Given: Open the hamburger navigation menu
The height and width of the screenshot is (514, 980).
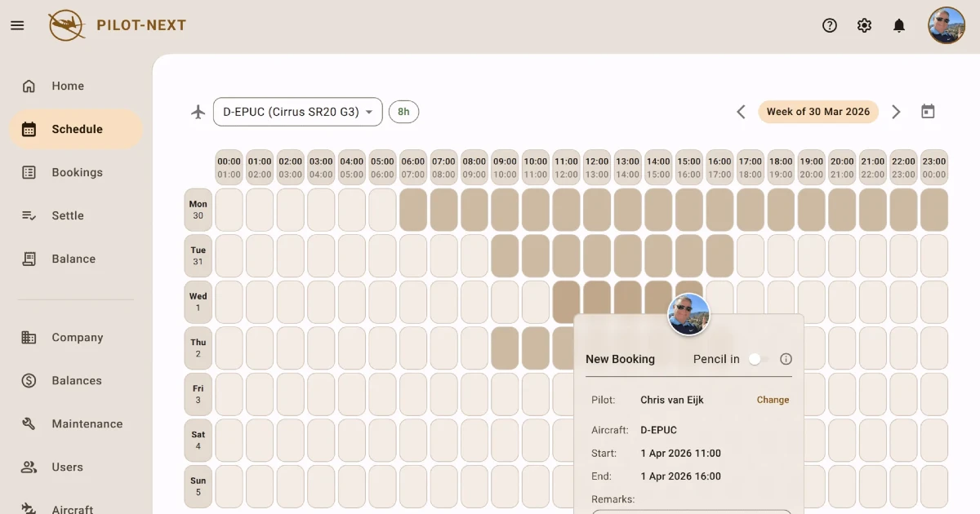Looking at the screenshot, I should click(x=17, y=25).
